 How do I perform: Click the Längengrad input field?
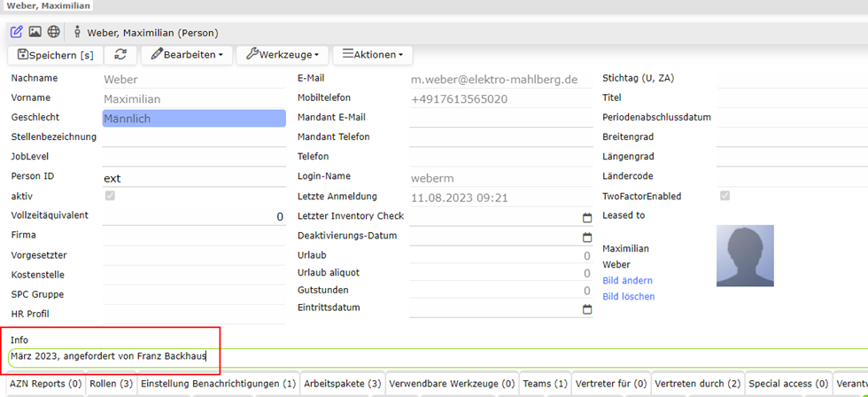coord(792,158)
